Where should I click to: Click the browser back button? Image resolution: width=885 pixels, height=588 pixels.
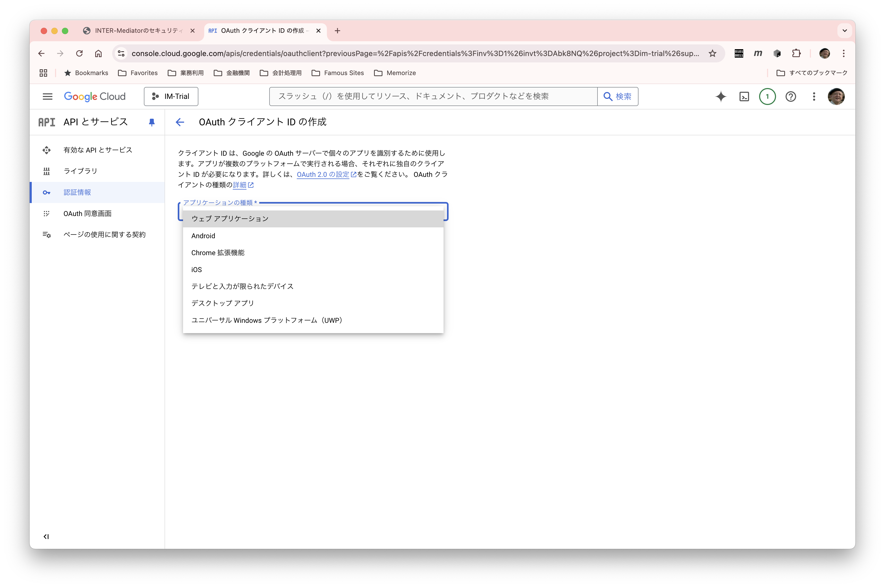pos(41,53)
